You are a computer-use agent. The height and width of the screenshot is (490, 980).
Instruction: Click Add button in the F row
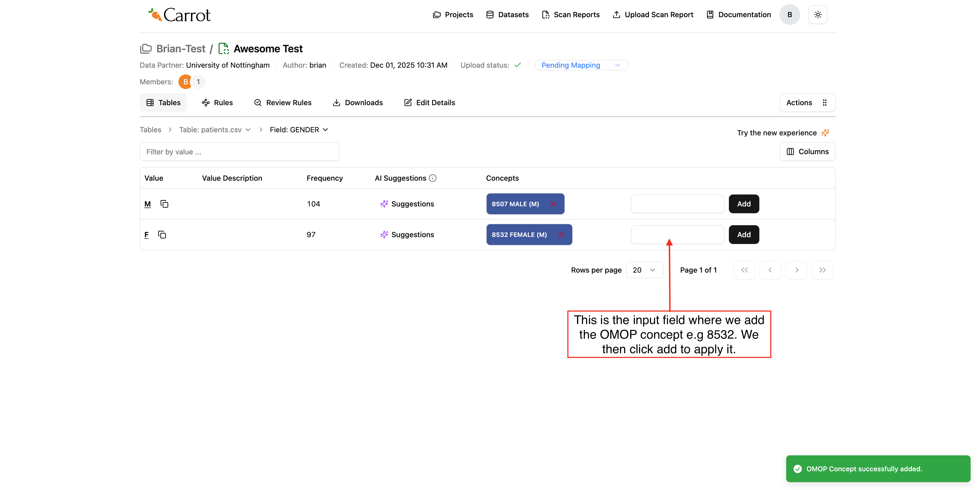(743, 235)
